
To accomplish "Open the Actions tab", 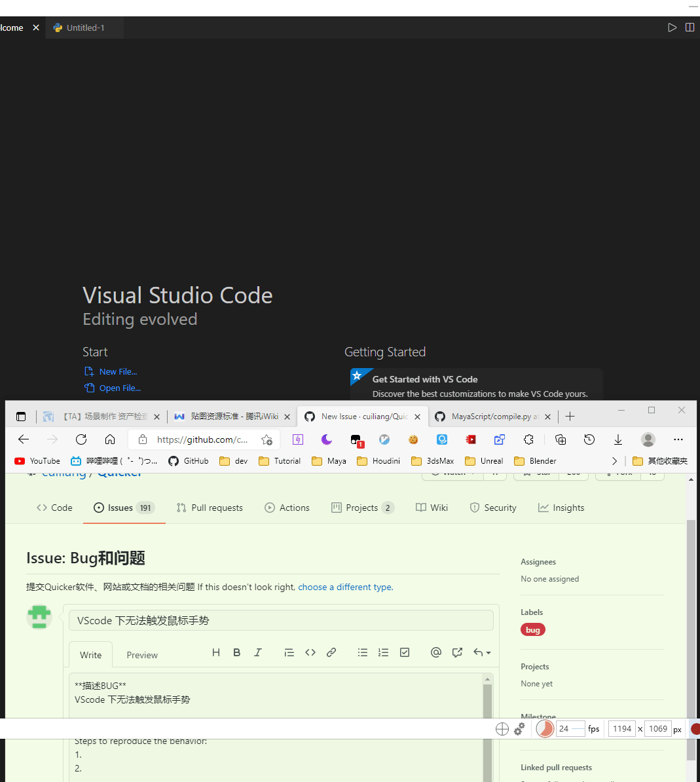I will point(287,508).
